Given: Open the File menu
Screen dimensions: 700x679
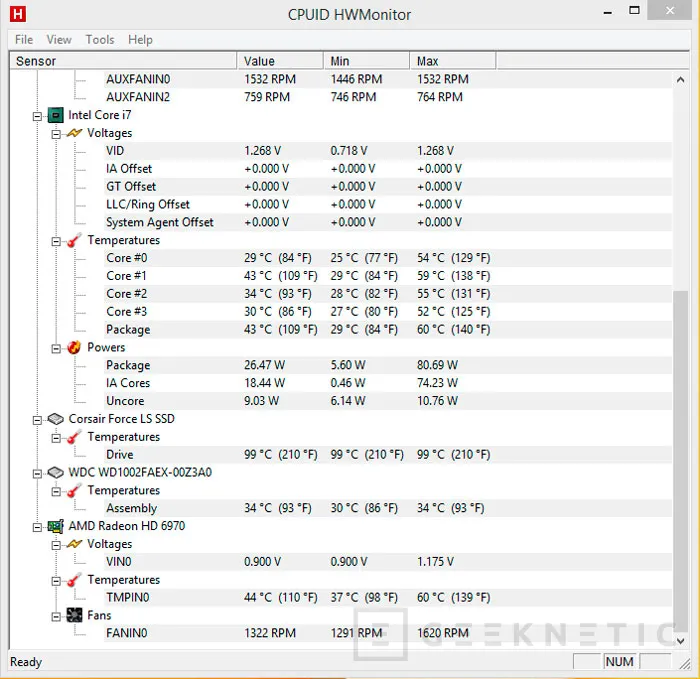Looking at the screenshot, I should click(24, 40).
